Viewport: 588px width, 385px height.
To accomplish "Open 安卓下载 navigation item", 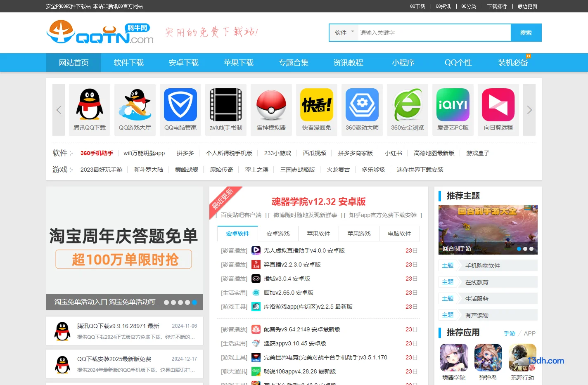I will point(183,62).
